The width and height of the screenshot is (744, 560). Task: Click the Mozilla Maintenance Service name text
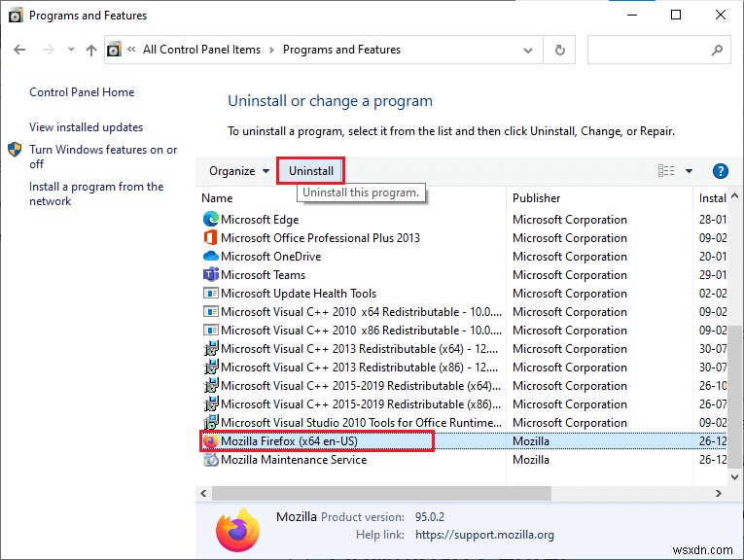[x=294, y=460]
